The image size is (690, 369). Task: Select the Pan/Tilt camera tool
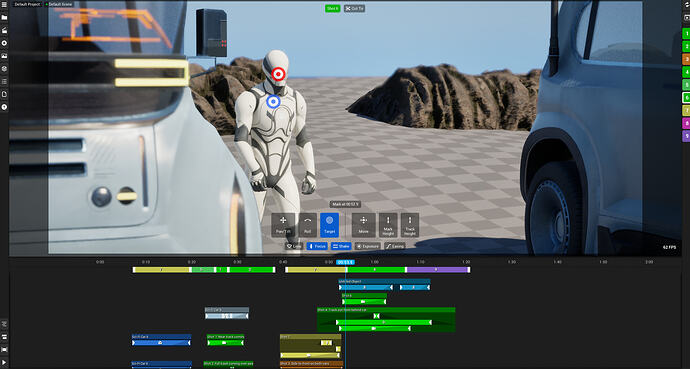tap(283, 225)
